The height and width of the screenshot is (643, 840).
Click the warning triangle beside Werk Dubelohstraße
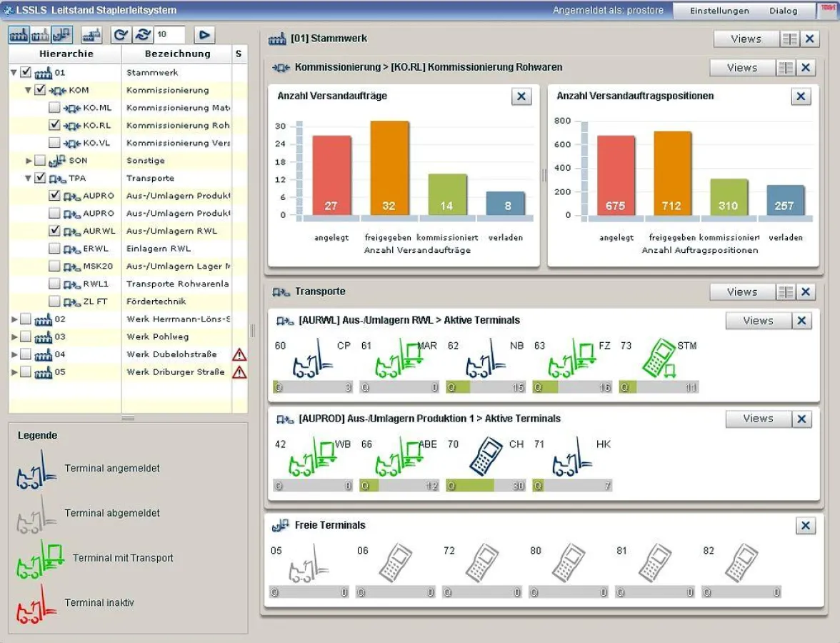[239, 354]
